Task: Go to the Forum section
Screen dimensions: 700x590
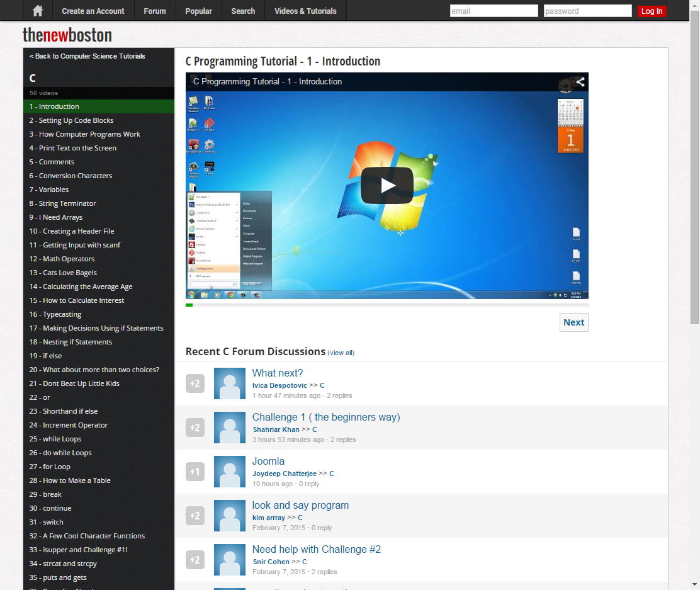Action: (x=155, y=11)
